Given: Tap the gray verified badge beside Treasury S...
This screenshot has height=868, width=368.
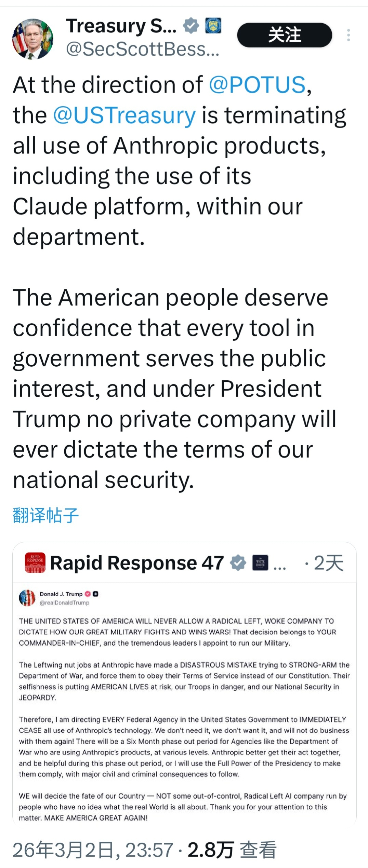Looking at the screenshot, I should point(191,26).
